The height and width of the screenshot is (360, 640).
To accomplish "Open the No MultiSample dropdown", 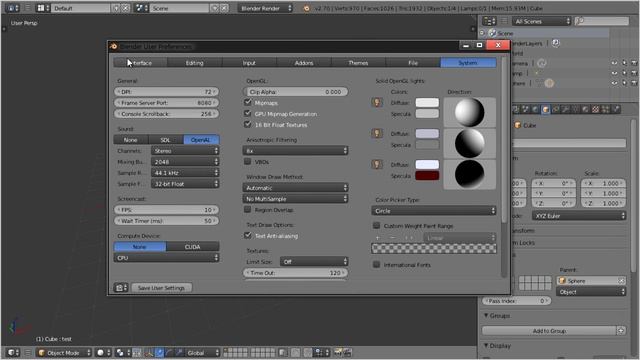I will tap(296, 199).
